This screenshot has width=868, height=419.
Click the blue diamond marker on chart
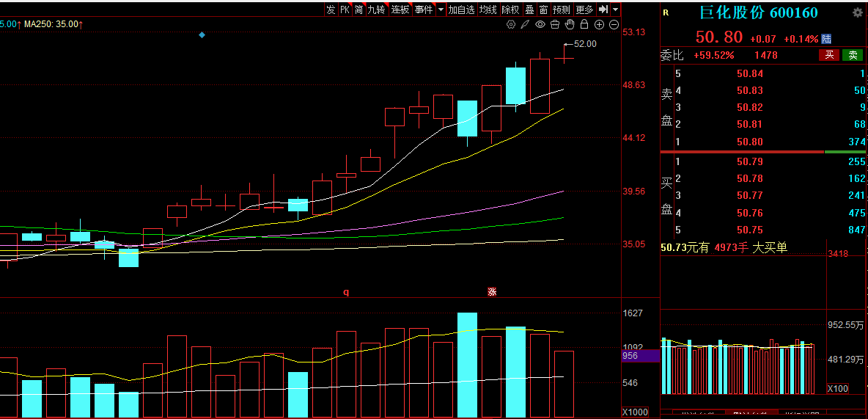(202, 35)
